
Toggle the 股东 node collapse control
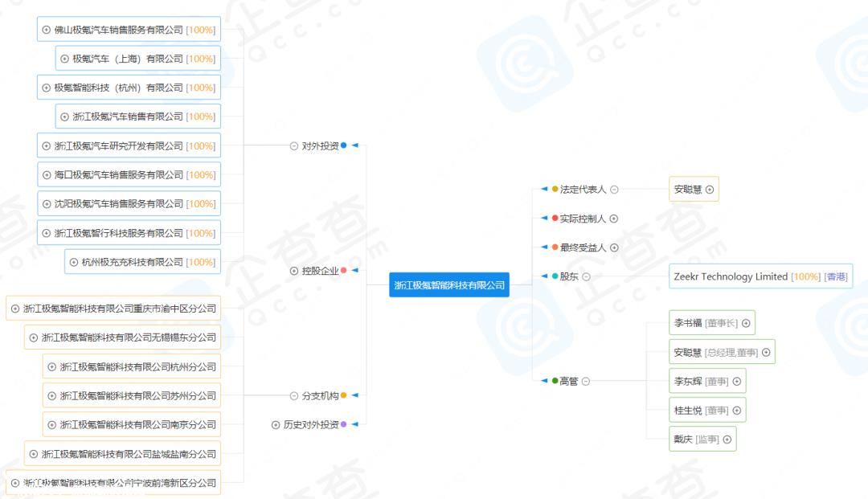click(x=587, y=276)
